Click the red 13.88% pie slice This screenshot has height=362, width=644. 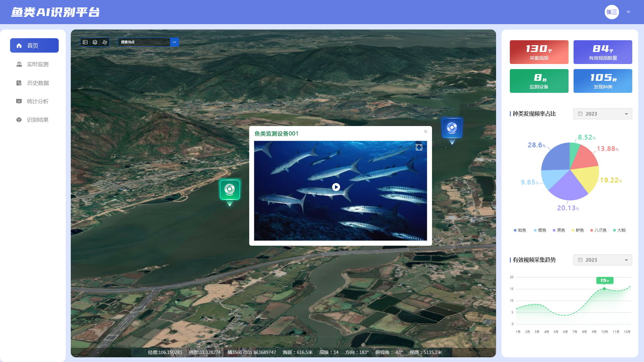click(x=583, y=158)
